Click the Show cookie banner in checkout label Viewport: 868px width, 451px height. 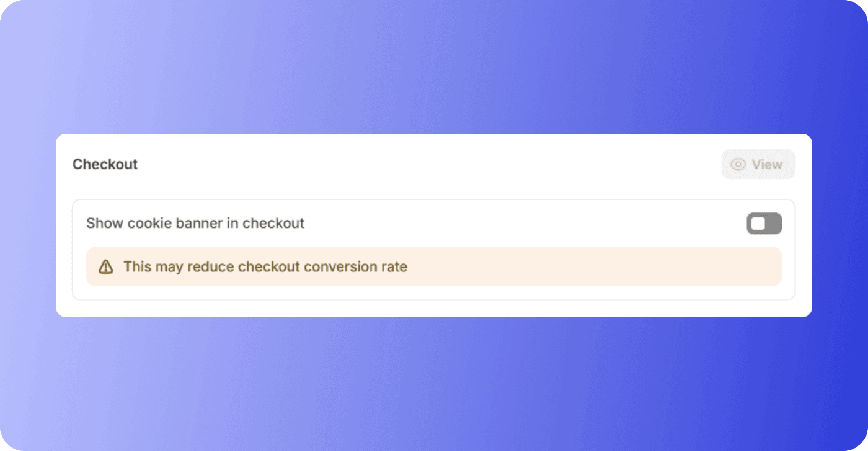195,224
